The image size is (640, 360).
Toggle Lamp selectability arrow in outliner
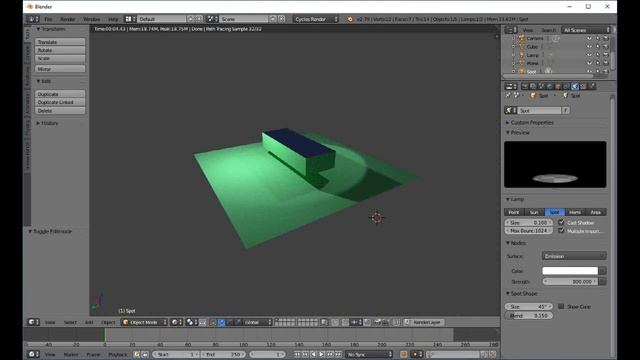pyautogui.click(x=598, y=55)
